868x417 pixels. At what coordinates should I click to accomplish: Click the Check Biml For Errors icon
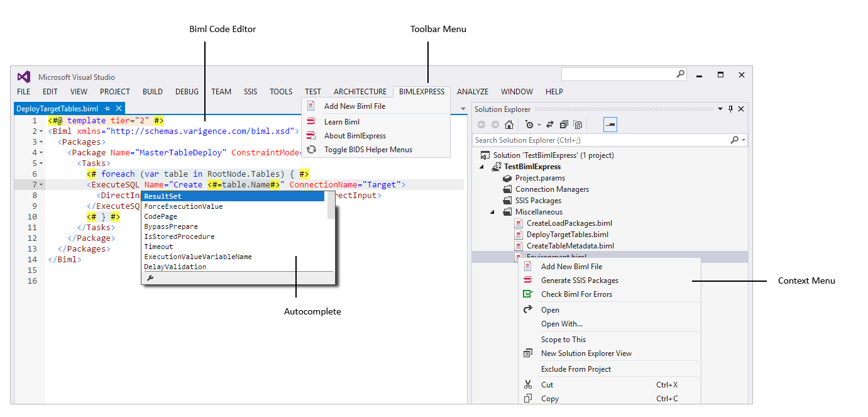[527, 294]
